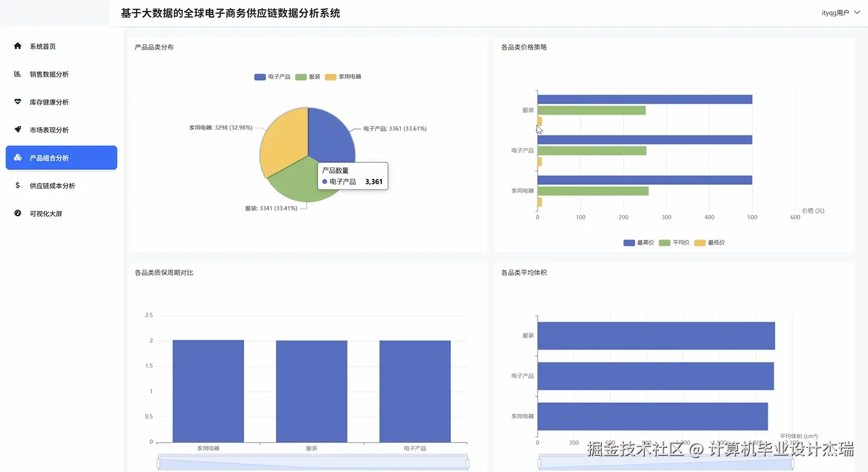868x472 pixels.
Task: Click the 质保周期 zoom slider right handle
Action: [467, 463]
